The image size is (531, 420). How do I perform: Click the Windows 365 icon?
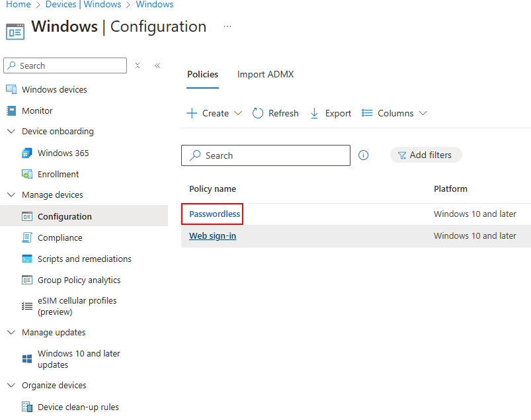pyautogui.click(x=27, y=153)
